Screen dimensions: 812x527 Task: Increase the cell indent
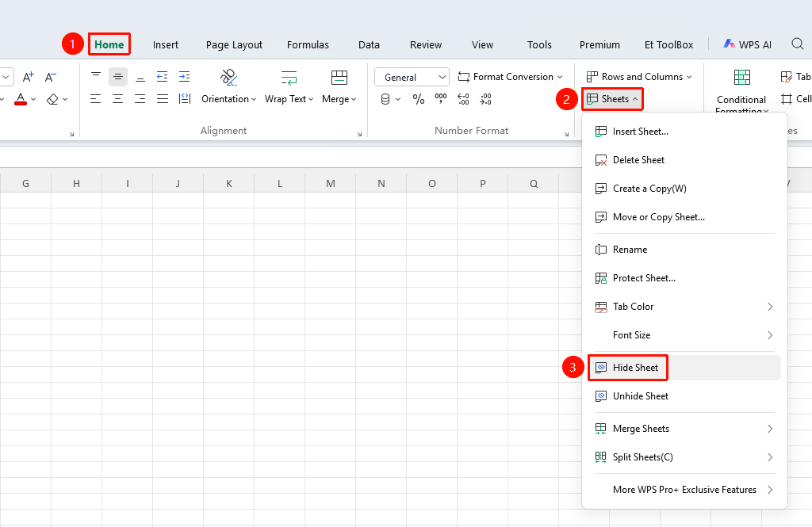(184, 77)
